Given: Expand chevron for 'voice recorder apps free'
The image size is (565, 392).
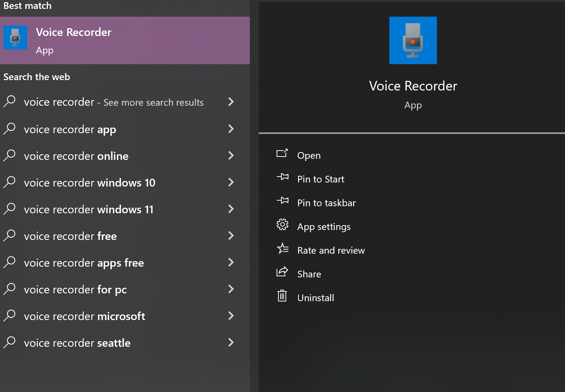Looking at the screenshot, I should tap(231, 262).
